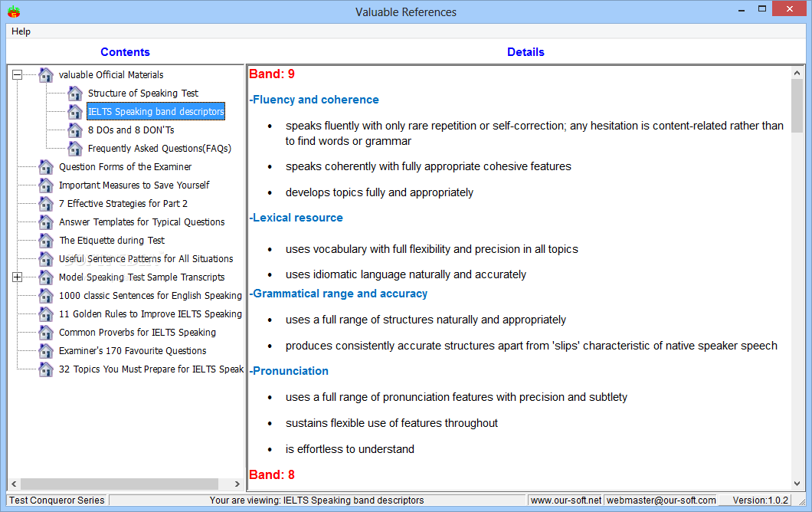The width and height of the screenshot is (812, 512).
Task: Click the icon beside 11 Golden Rules to Improve IELTS Speaking
Action: (x=46, y=314)
